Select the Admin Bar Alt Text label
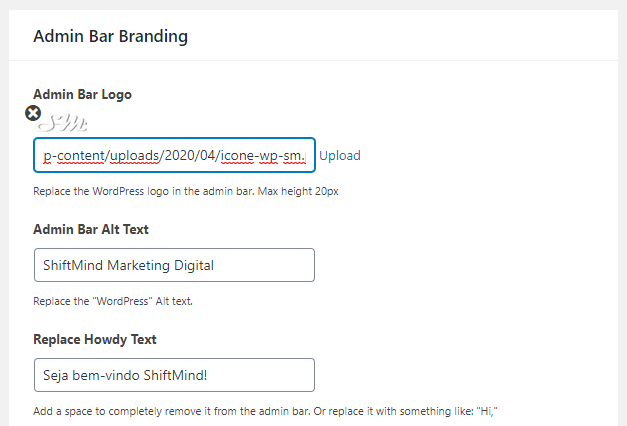627x426 pixels. pos(91,229)
